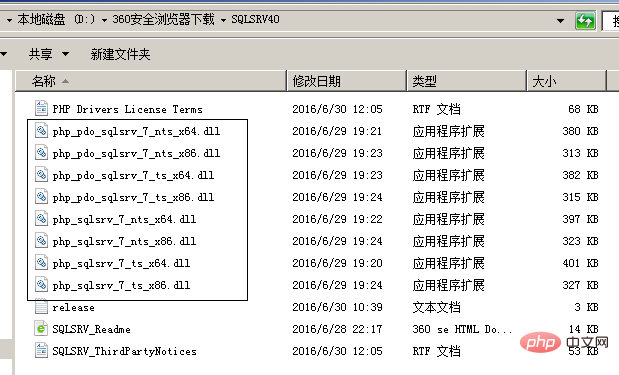Viewport: 619px width, 375px height.
Task: Select php_sqlsrv_7_ts_x64.dll file icon
Action: [41, 263]
